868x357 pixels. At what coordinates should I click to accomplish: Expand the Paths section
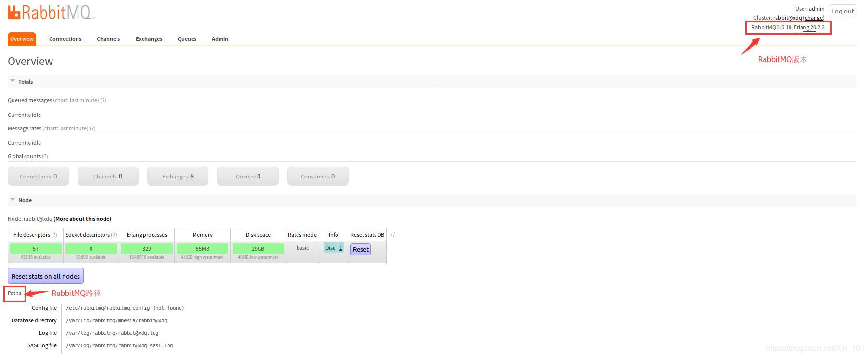(14, 293)
